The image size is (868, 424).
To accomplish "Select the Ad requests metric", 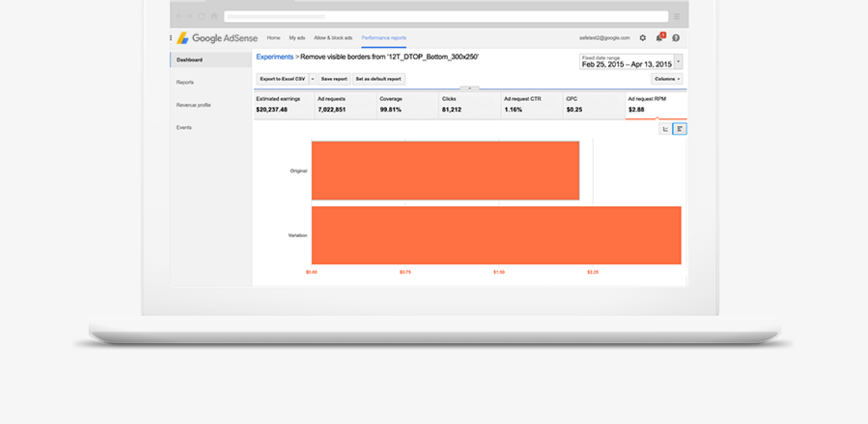I will (346, 105).
